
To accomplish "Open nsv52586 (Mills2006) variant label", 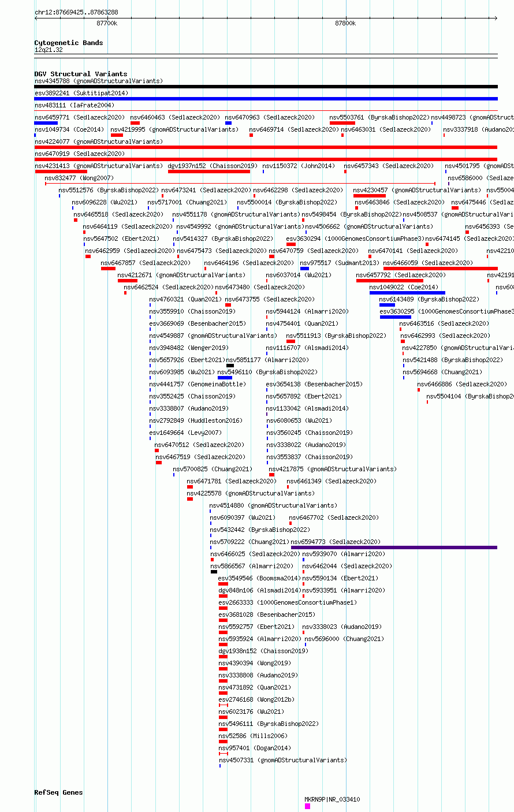I will [x=253, y=736].
